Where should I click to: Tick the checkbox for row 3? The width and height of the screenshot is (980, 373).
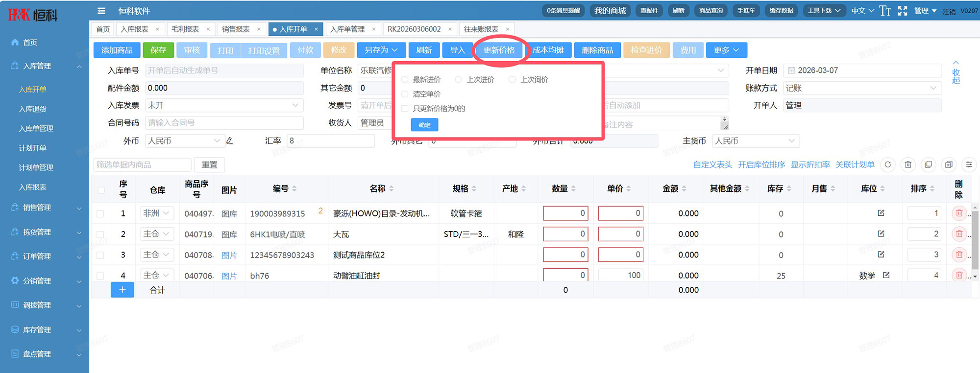(x=100, y=255)
